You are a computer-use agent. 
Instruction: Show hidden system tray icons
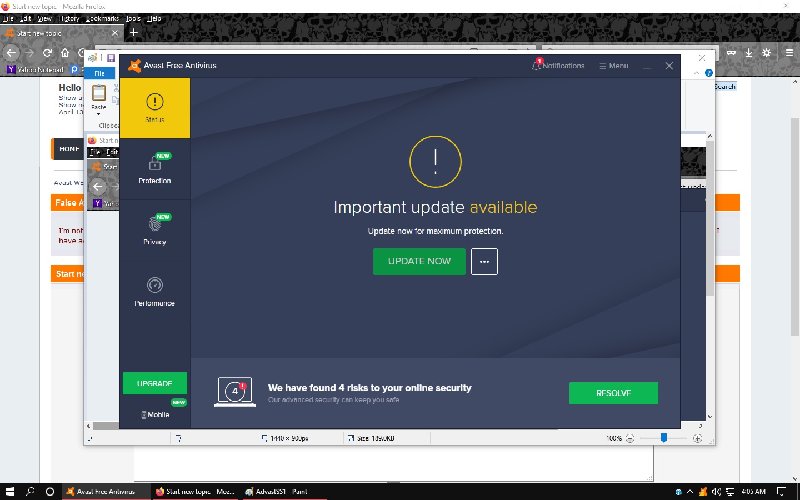coord(690,492)
